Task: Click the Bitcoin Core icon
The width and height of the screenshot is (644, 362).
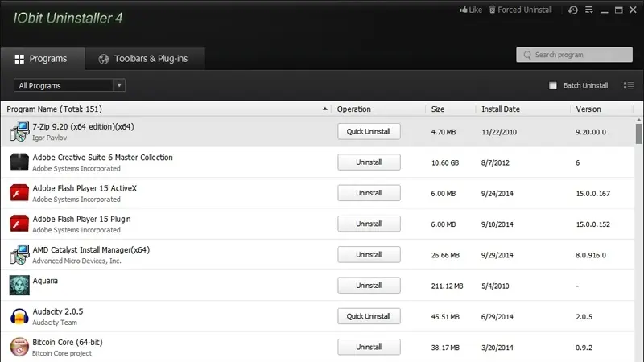Action: [x=19, y=347]
